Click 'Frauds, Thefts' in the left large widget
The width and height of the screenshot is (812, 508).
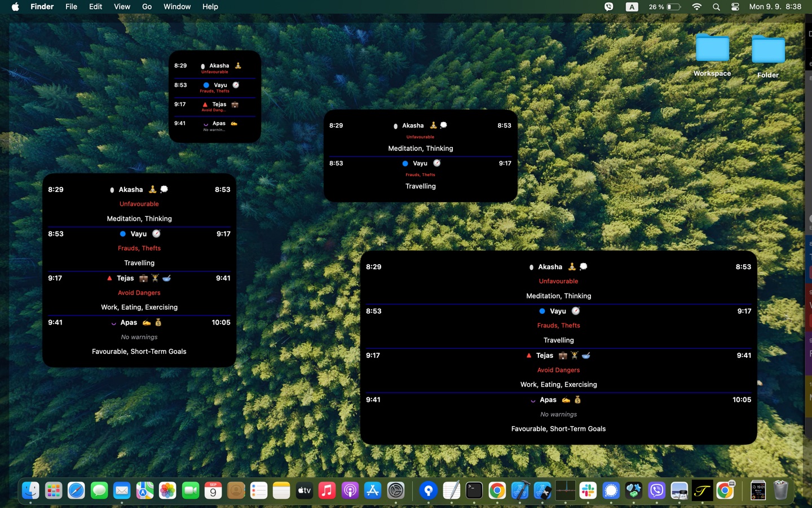(139, 248)
